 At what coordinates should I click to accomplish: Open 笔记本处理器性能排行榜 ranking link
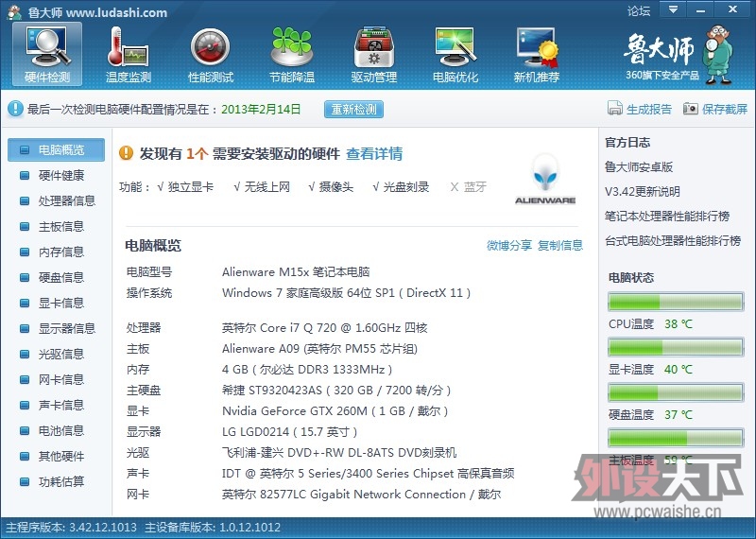pyautogui.click(x=667, y=217)
